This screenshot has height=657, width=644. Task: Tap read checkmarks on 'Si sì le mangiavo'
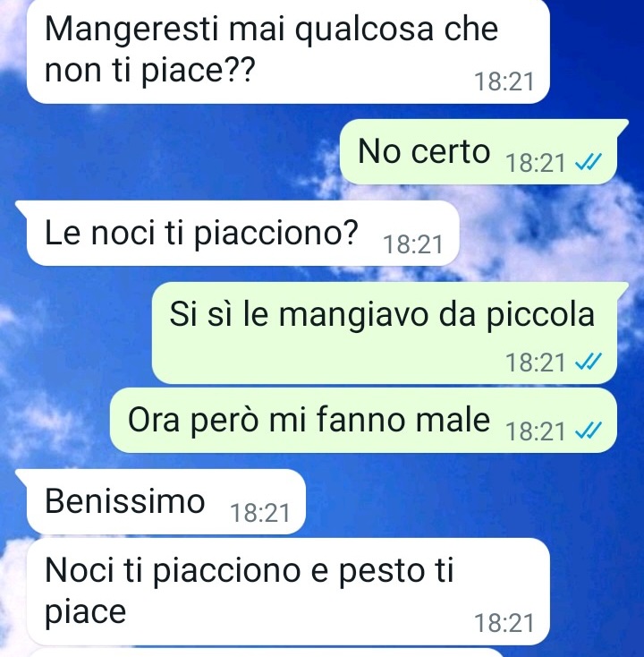[589, 362]
